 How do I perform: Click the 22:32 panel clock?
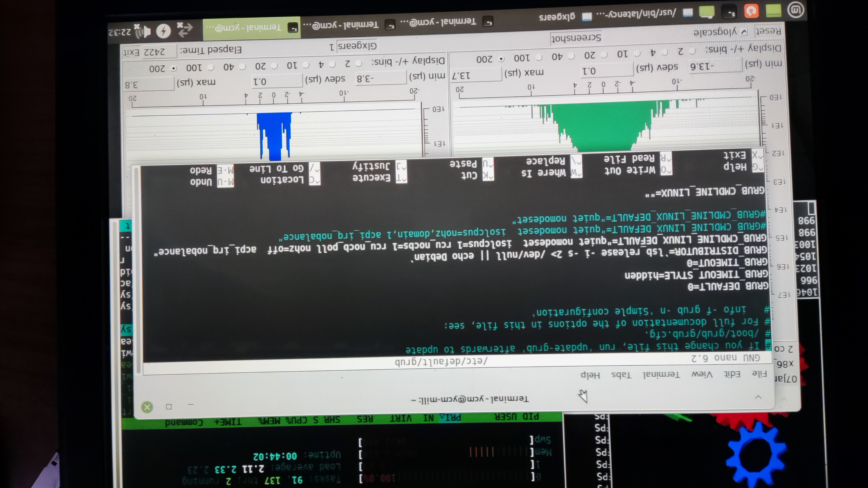pyautogui.click(x=120, y=32)
